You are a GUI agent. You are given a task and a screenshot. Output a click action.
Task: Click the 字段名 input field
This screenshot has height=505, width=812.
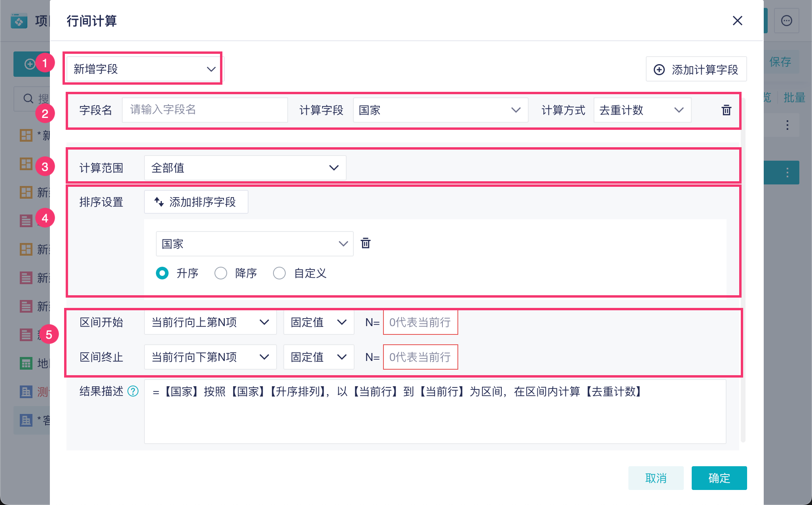[205, 110]
